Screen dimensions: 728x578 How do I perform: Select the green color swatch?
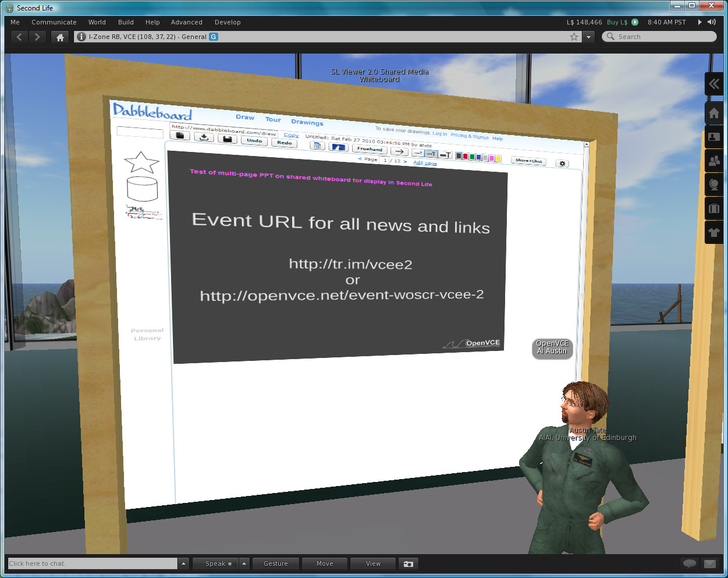(x=472, y=157)
